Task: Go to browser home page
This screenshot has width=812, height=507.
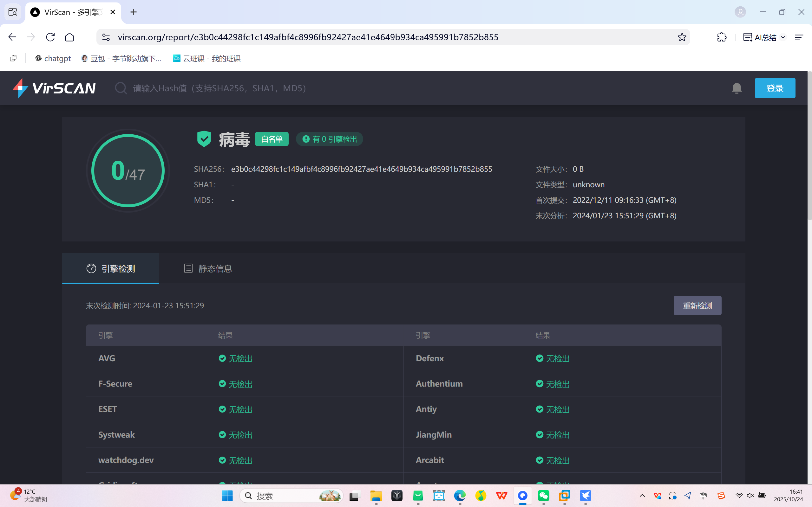Action: click(x=69, y=37)
